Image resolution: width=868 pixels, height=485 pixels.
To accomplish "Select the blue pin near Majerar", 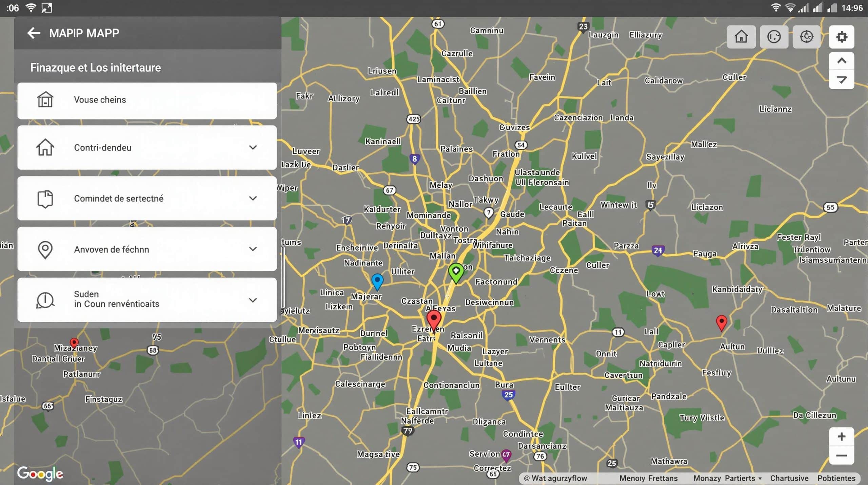I will pyautogui.click(x=377, y=282).
